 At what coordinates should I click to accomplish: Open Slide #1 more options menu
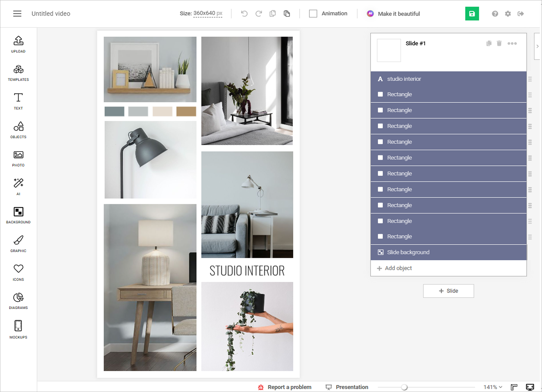512,43
